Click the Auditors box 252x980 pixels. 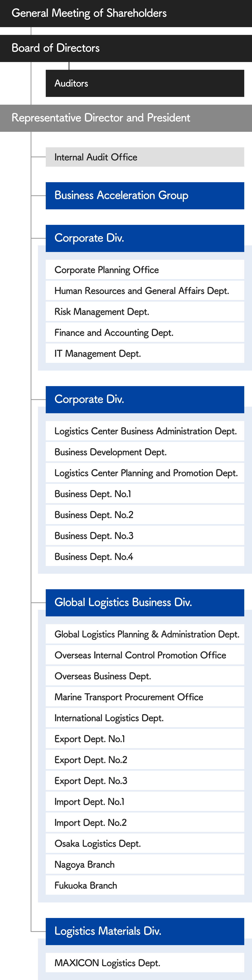tap(145, 83)
